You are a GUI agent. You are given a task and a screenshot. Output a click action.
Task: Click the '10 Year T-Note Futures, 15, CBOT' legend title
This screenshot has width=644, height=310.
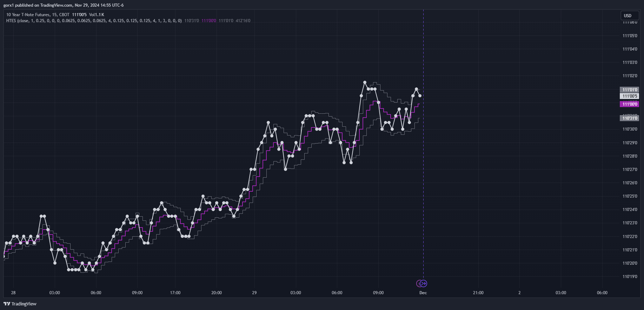click(38, 15)
